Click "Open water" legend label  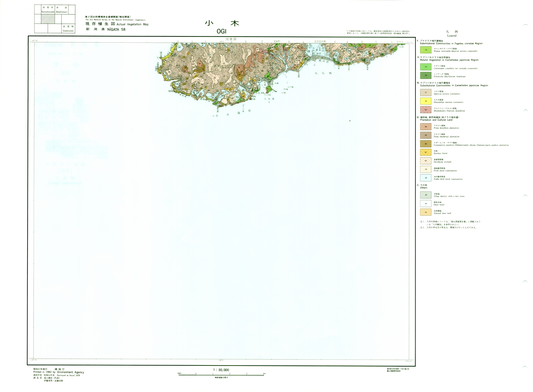(x=439, y=205)
